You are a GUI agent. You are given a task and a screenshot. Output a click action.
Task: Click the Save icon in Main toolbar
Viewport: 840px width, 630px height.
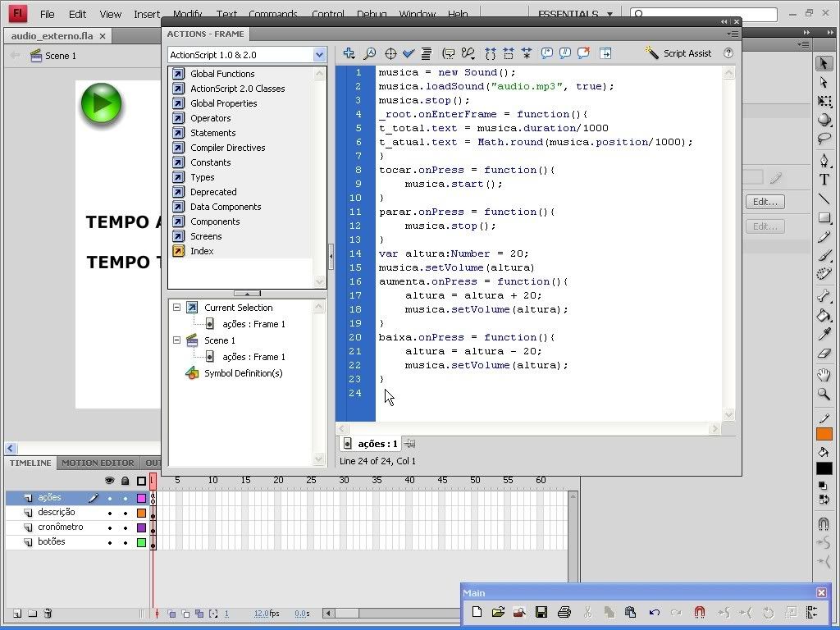[x=541, y=612]
